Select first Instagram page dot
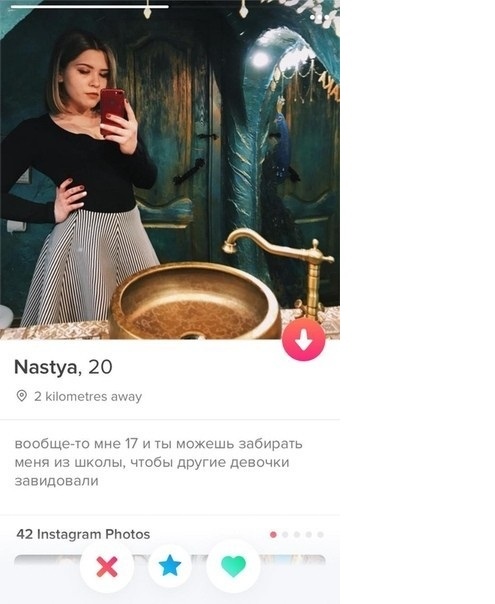The image size is (495, 604). 273,535
